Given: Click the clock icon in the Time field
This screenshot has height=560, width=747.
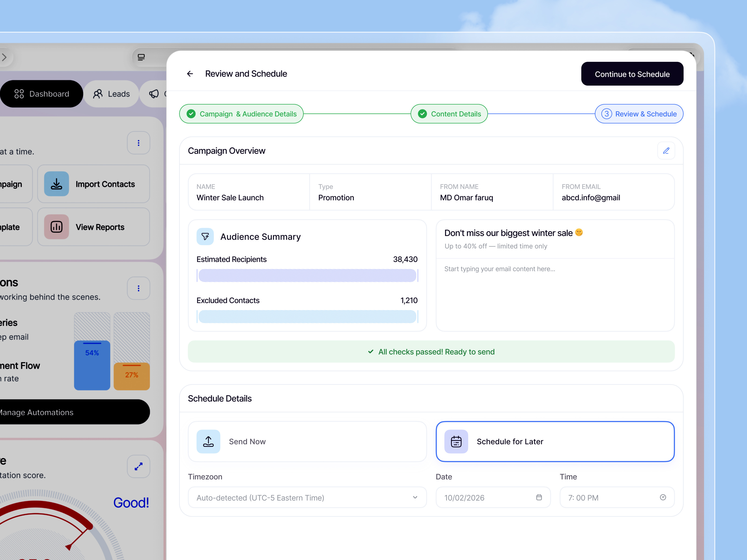Looking at the screenshot, I should 663,497.
